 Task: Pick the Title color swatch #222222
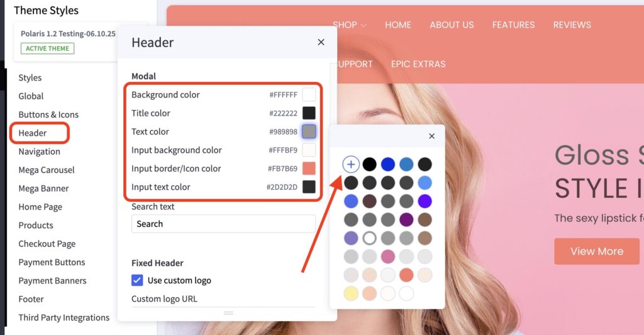pos(309,113)
